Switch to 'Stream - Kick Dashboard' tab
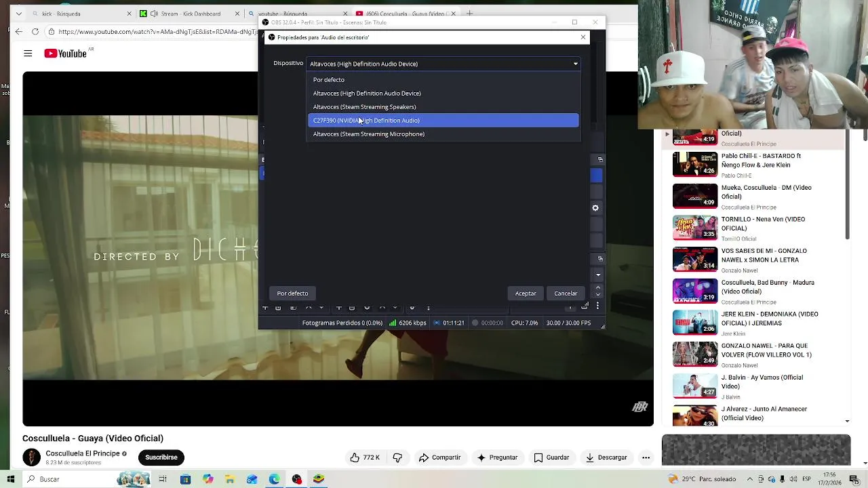This screenshot has height=488, width=868. point(189,14)
